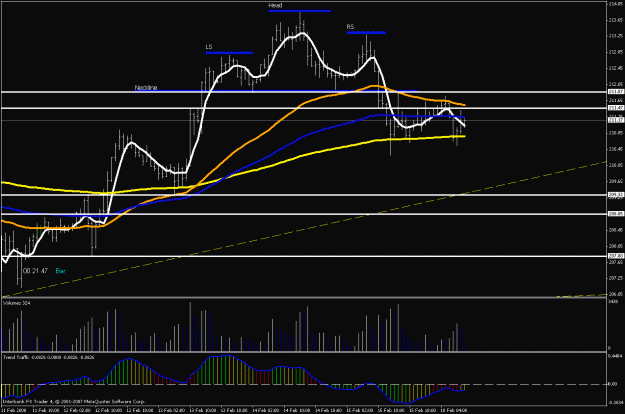Click the highlighted 209.32 price tag
625x414 pixels.
coord(615,195)
